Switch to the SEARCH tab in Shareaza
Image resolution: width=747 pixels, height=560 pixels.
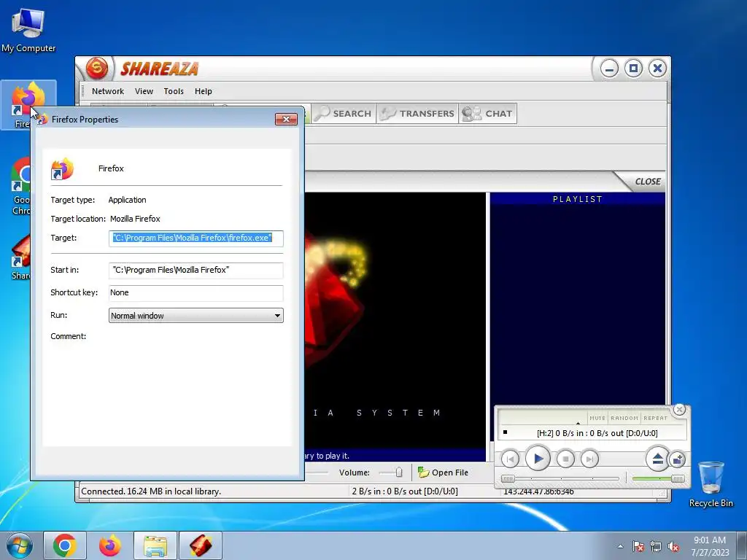pyautogui.click(x=343, y=113)
